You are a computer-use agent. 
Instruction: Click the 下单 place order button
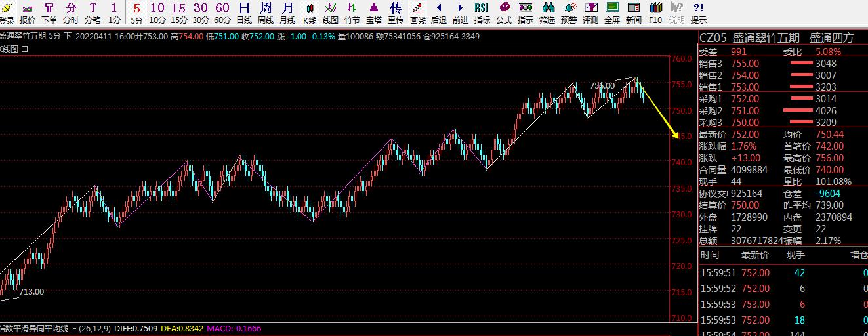pyautogui.click(x=49, y=12)
